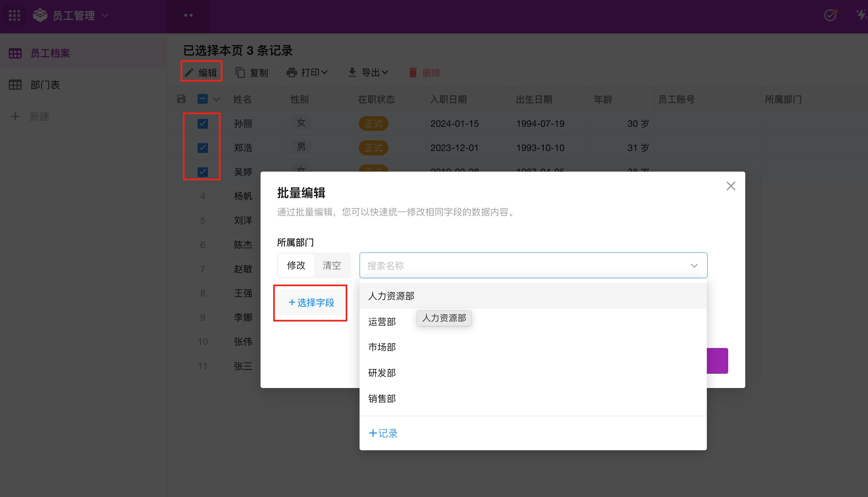The height and width of the screenshot is (497, 868).
Task: Click the 男 gender tag for 郑浩
Action: point(301,147)
